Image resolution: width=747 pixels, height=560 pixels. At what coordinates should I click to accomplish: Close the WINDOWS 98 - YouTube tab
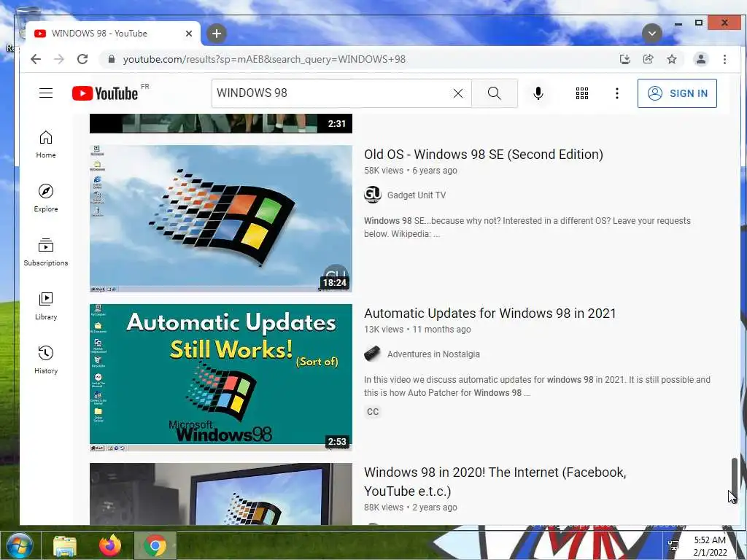click(189, 34)
